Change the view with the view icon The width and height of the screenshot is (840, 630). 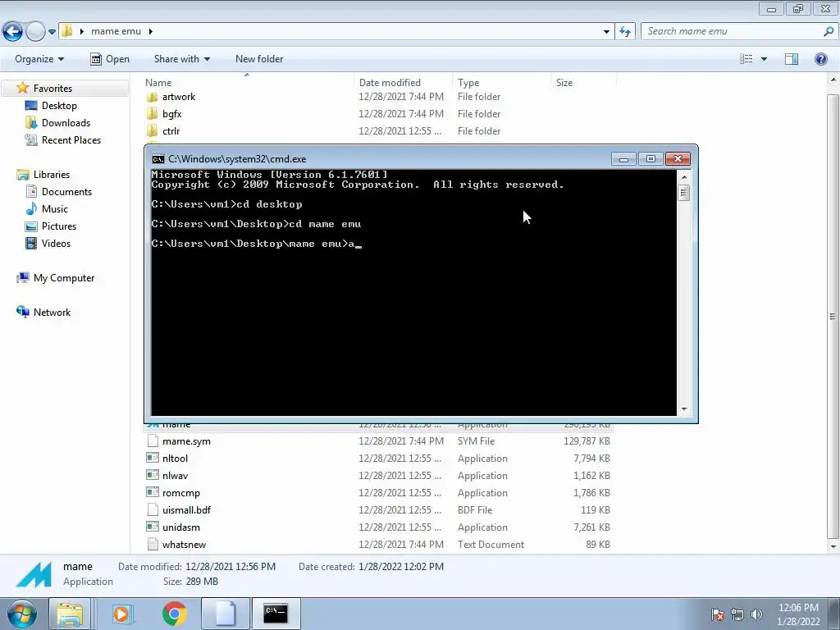[746, 59]
